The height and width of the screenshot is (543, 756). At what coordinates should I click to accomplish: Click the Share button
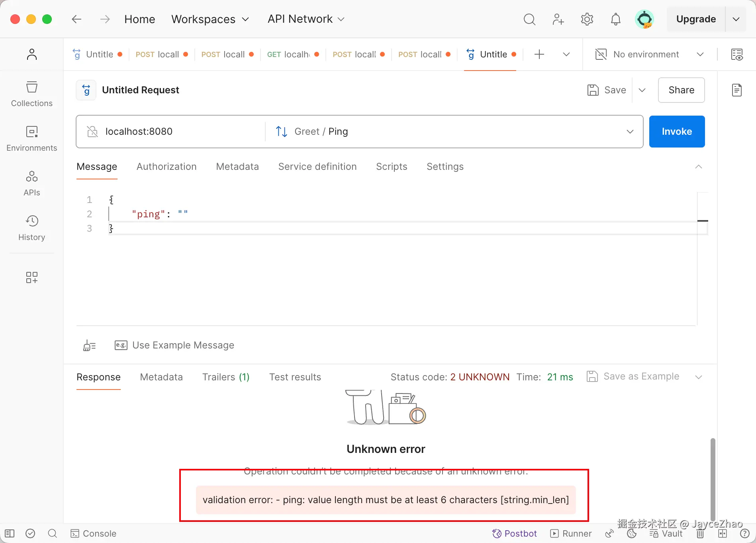click(681, 90)
